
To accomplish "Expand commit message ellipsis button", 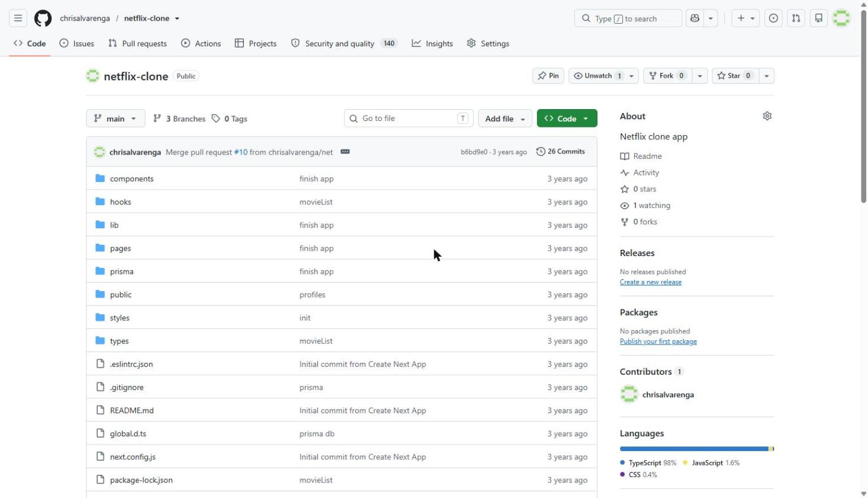I will tap(345, 152).
